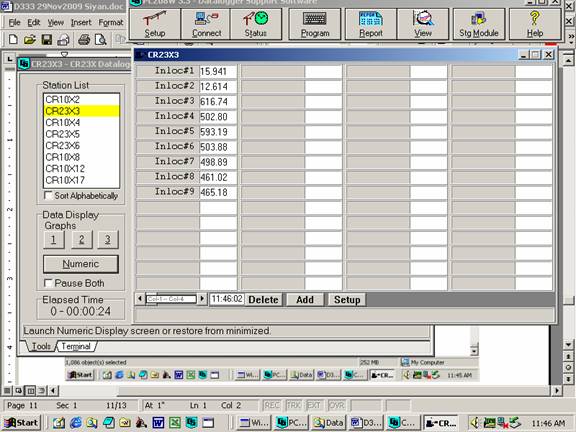The width and height of the screenshot is (576, 432).
Task: Click the Data taskbar button
Action: (328, 423)
